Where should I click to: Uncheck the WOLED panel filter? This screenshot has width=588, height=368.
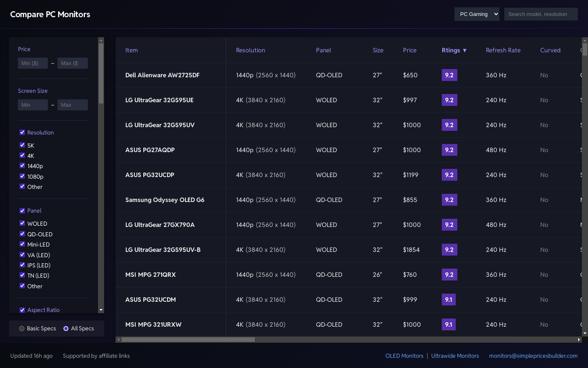point(22,223)
